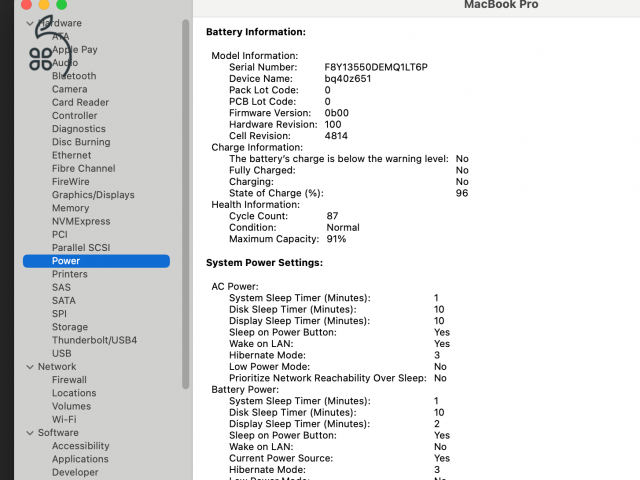This screenshot has height=480, width=640.
Task: Select Memory in the sidebar
Action: pyautogui.click(x=70, y=208)
